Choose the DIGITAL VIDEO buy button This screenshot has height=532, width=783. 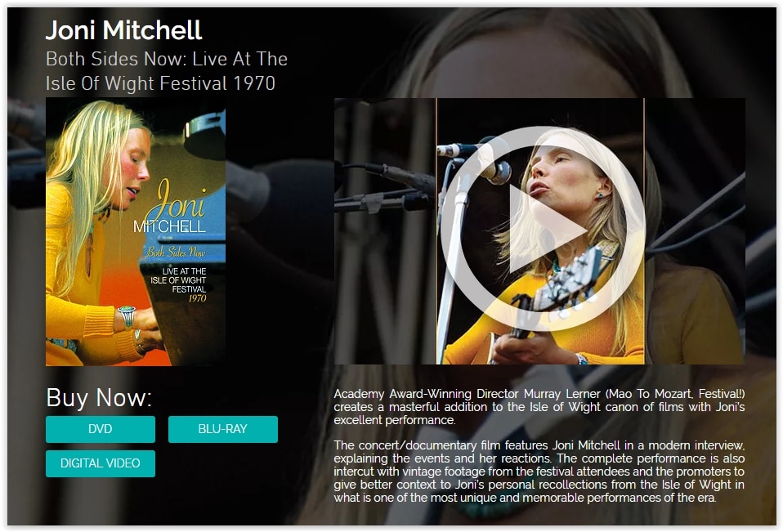point(101,463)
